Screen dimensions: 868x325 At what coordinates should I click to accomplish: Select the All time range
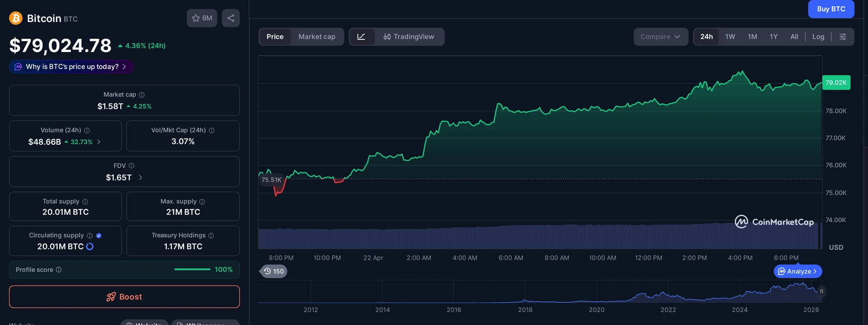(794, 37)
